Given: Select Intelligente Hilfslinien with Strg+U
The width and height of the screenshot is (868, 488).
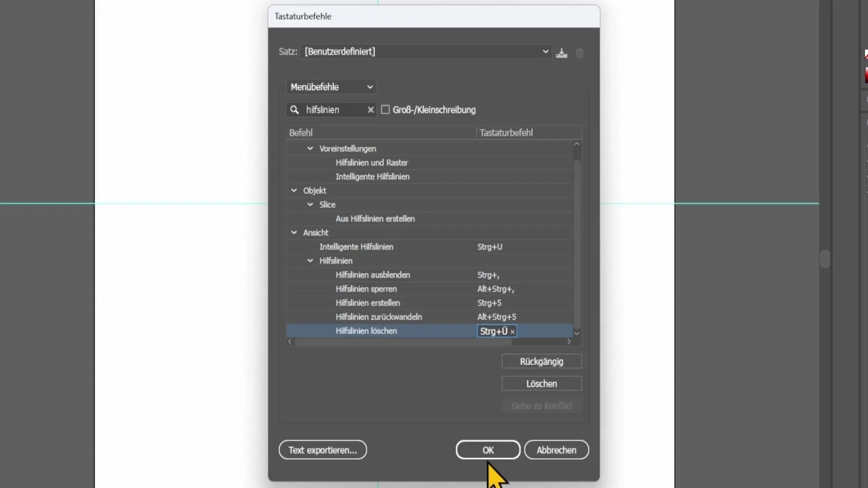Looking at the screenshot, I should point(429,246).
